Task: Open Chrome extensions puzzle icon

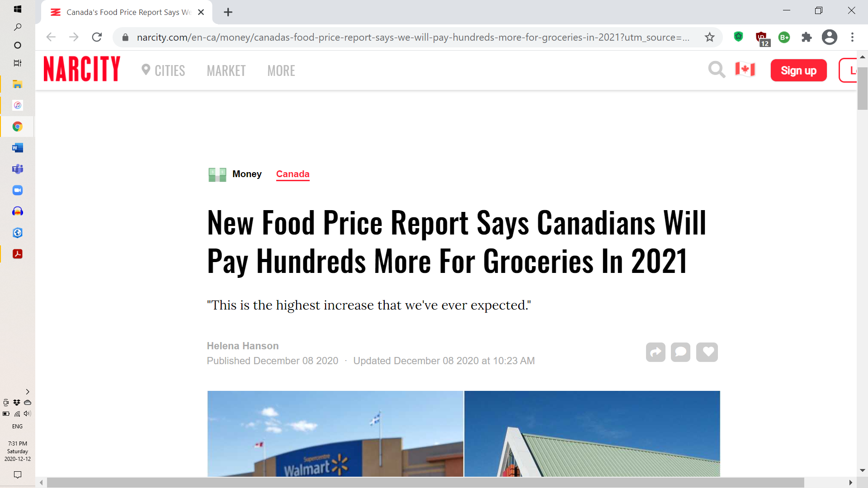Action: 807,37
